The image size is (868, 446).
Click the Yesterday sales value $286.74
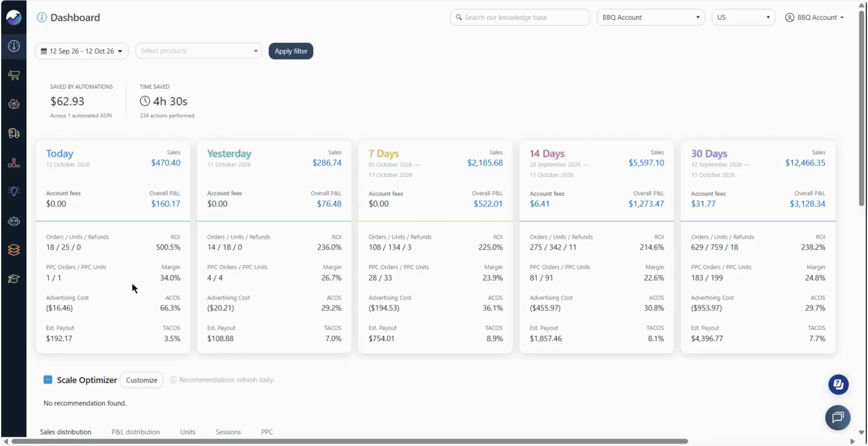point(327,163)
